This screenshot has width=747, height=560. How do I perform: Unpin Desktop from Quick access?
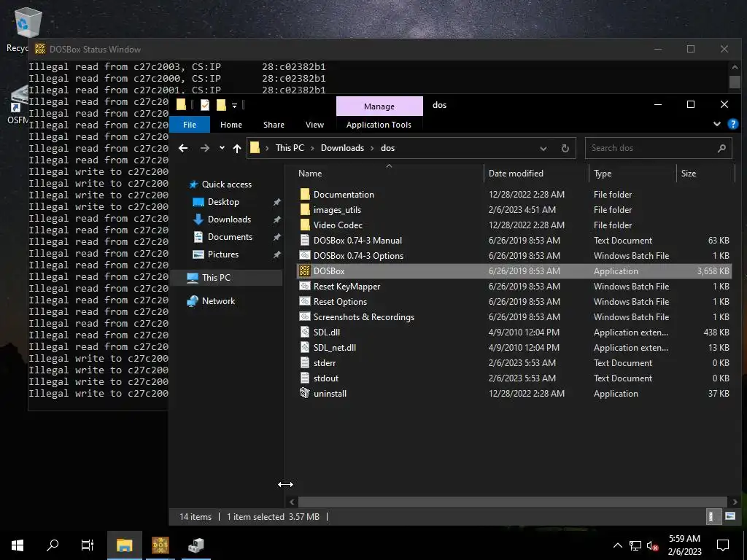[x=276, y=202]
